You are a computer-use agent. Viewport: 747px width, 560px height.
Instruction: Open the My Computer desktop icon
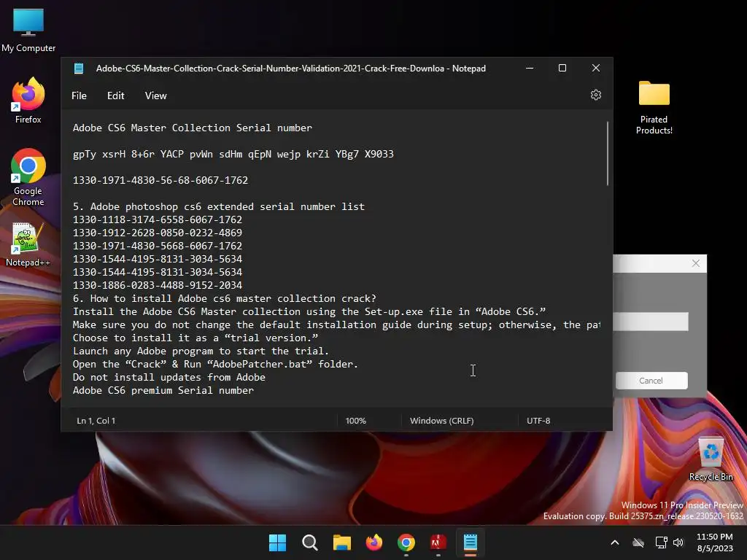click(28, 29)
